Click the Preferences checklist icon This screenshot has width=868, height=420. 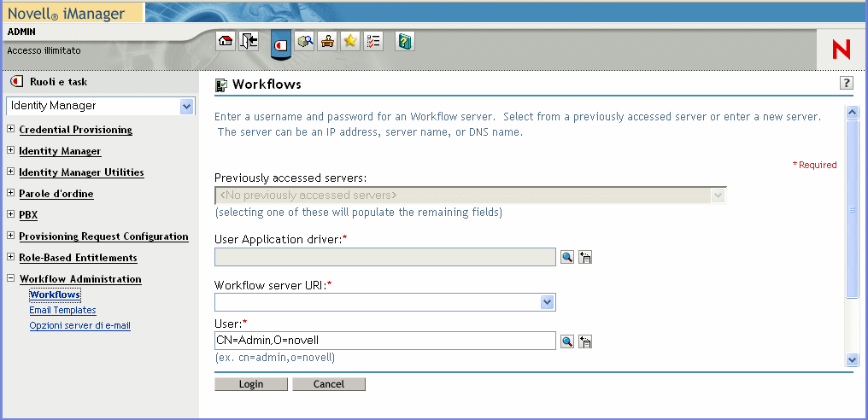pyautogui.click(x=372, y=41)
